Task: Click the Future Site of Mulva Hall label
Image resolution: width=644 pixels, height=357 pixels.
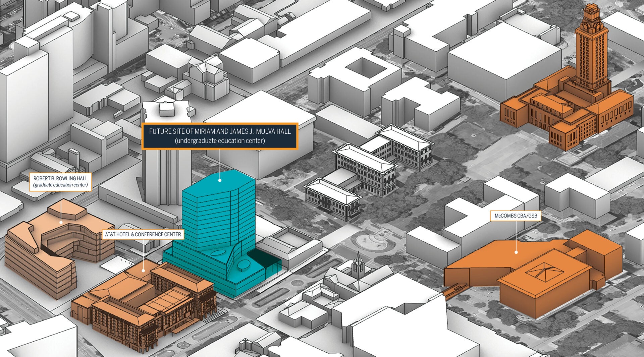Action: pyautogui.click(x=220, y=136)
